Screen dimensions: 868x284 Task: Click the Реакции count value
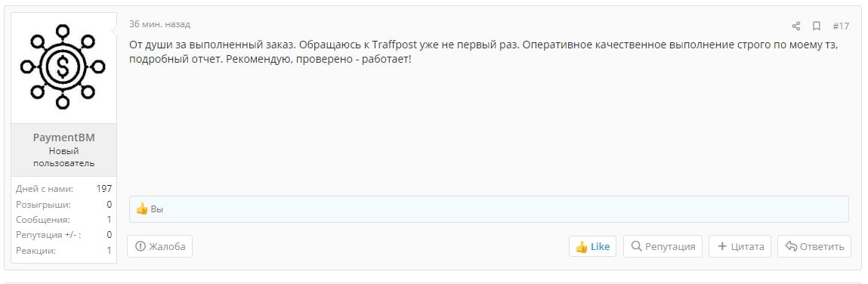click(x=110, y=251)
